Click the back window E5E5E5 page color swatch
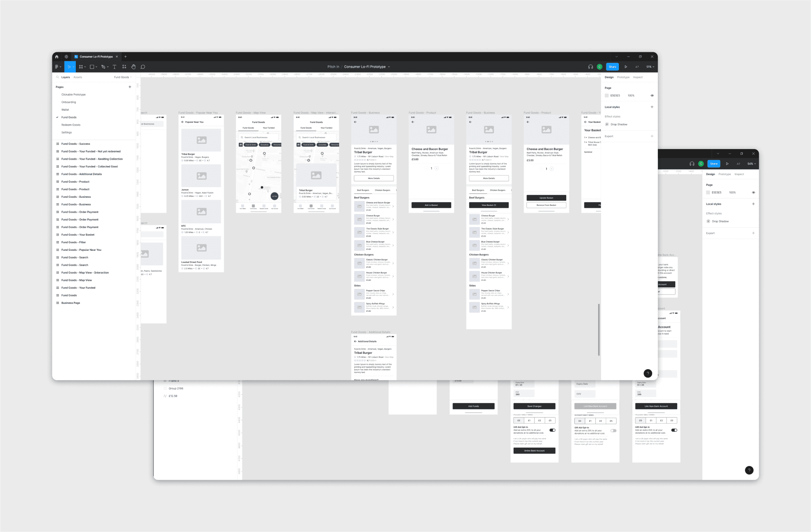 [x=708, y=192]
